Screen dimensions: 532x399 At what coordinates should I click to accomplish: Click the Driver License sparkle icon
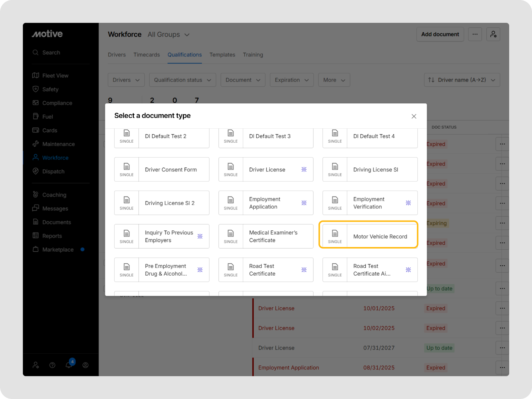(304, 170)
